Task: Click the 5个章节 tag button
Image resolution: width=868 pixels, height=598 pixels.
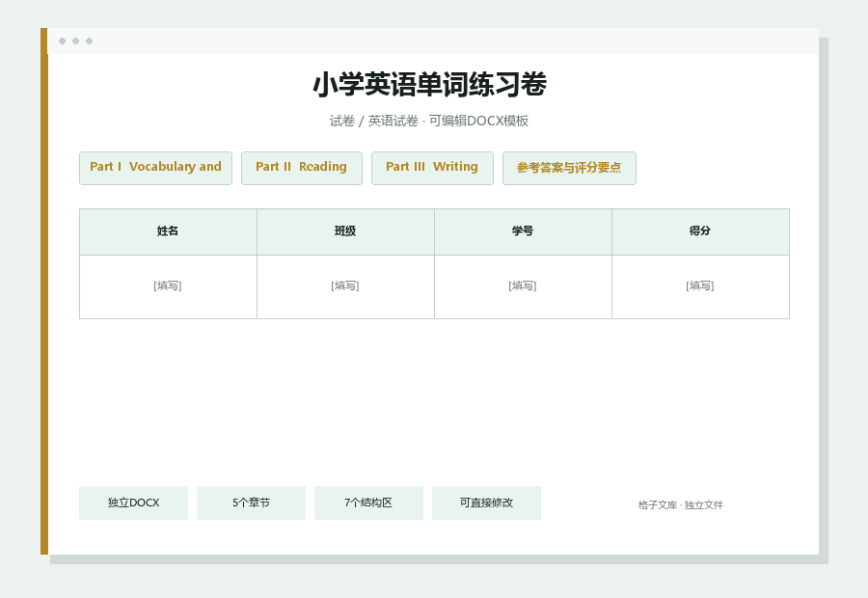Action: point(252,503)
